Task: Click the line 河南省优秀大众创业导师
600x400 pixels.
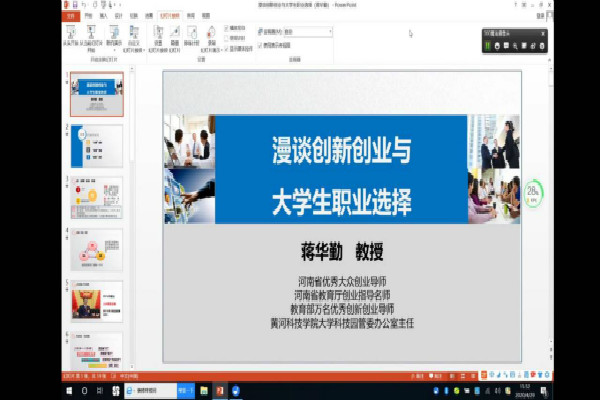Action: click(342, 282)
